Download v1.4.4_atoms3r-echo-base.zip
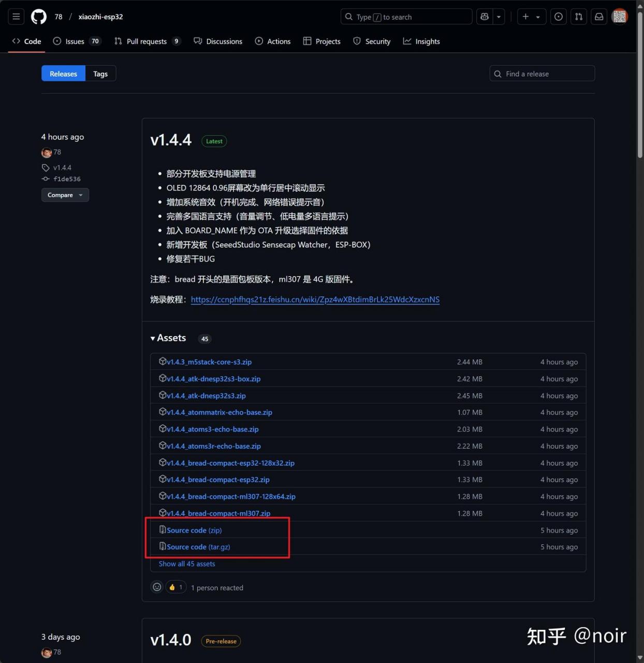This screenshot has height=663, width=644. (x=214, y=446)
